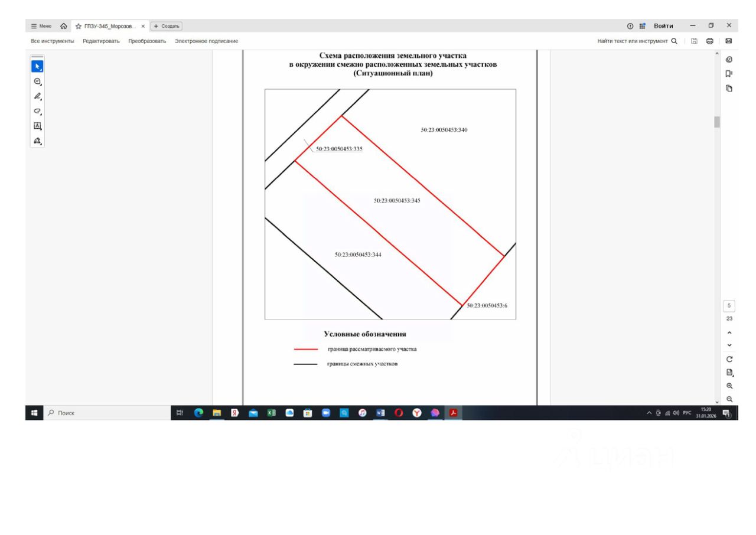This screenshot has height=535, width=756.
Task: Focus the Найти текст или инструмент search
Action: click(x=633, y=41)
